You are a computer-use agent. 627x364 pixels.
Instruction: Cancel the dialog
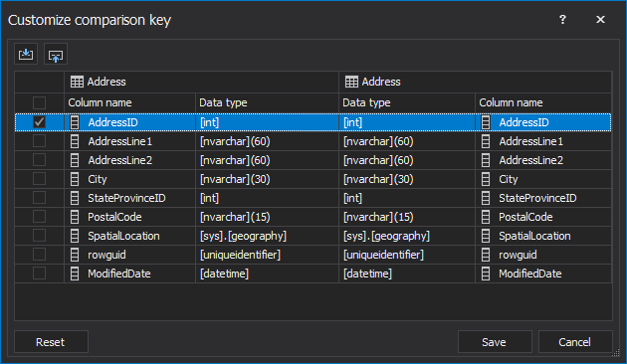point(575,342)
